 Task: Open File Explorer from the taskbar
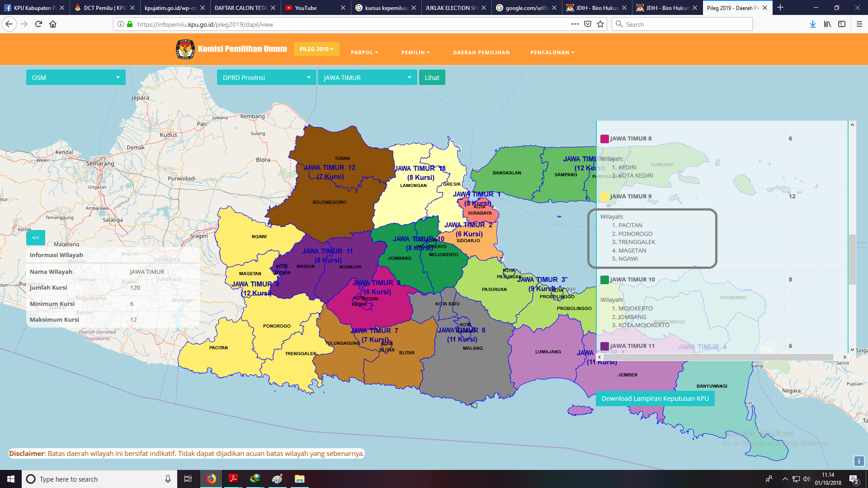[299, 479]
